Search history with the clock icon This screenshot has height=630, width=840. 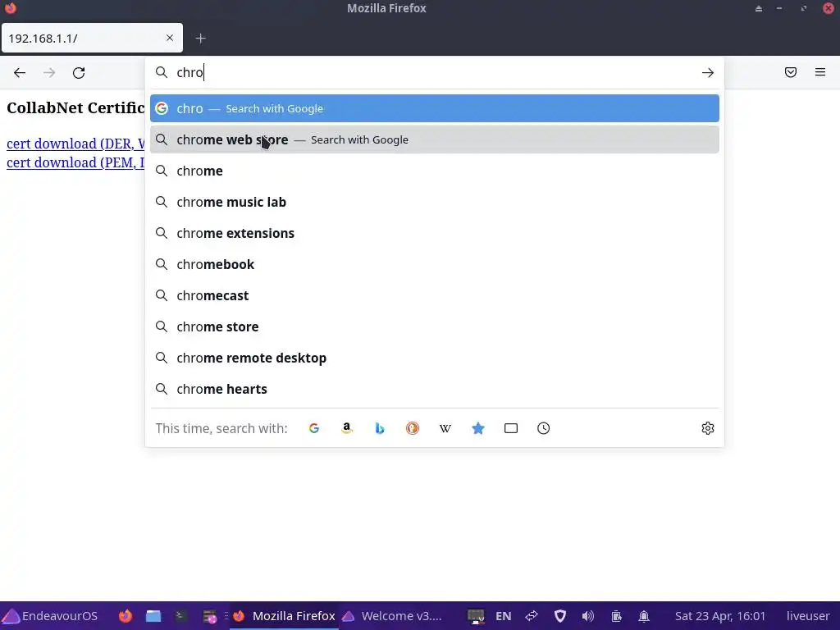tap(543, 428)
